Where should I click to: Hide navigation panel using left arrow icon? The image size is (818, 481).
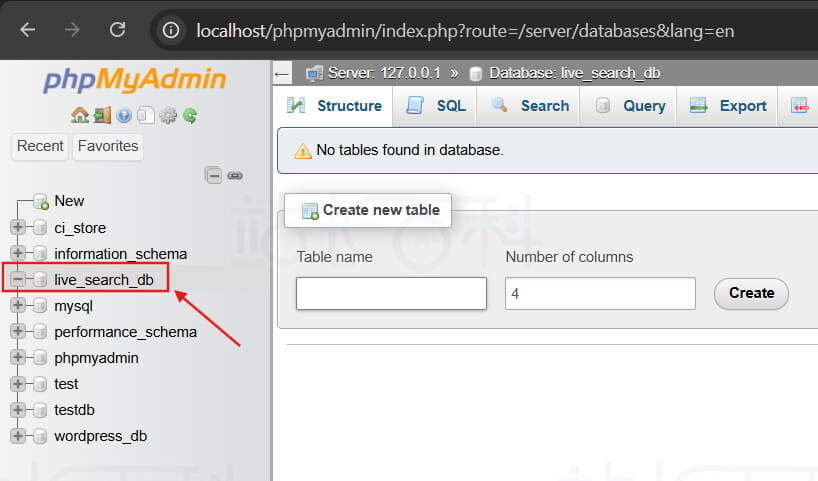point(281,74)
